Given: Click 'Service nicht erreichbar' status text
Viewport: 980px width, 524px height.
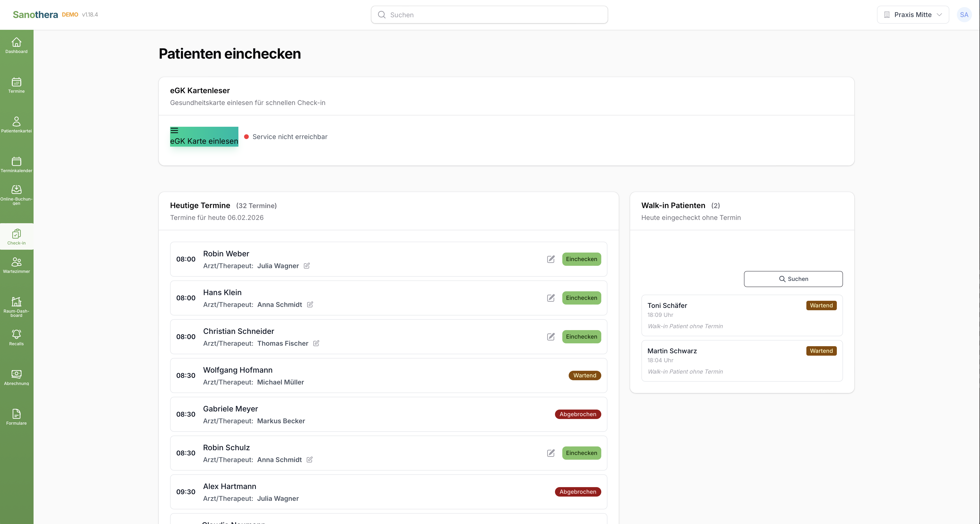Looking at the screenshot, I should 290,137.
